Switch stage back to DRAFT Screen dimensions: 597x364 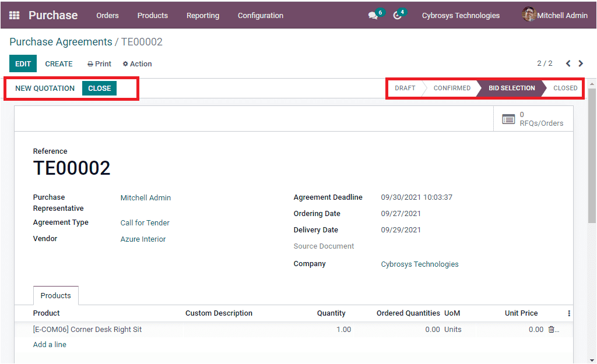coord(405,88)
